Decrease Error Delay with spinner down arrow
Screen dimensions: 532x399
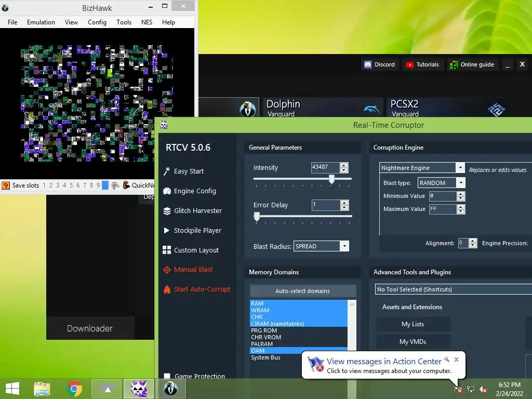(344, 207)
